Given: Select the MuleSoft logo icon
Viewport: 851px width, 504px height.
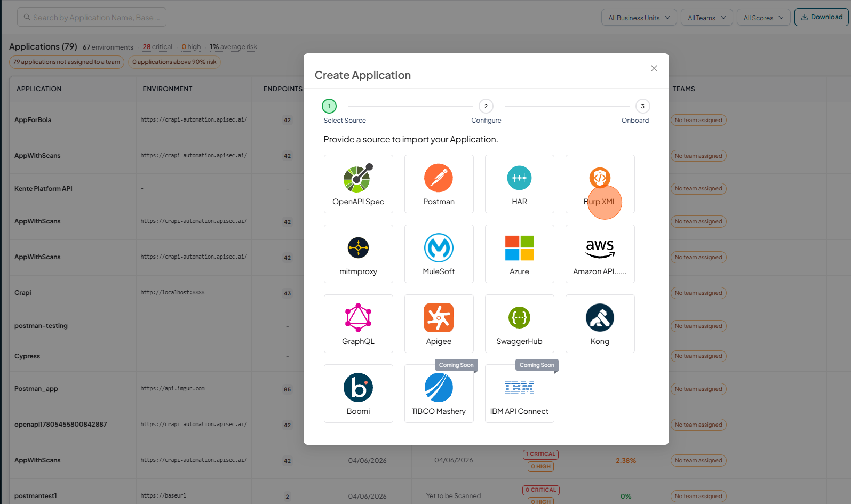Looking at the screenshot, I should [x=439, y=248].
